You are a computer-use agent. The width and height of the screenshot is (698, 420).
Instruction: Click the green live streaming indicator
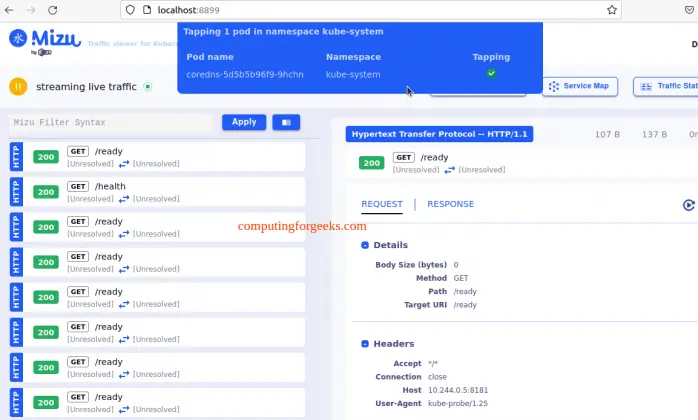147,87
